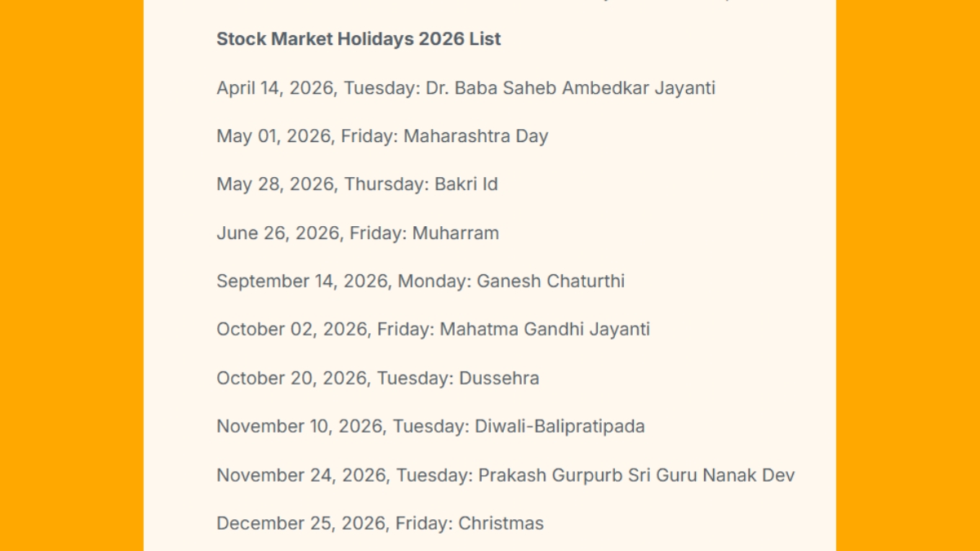Select the Dussehra holiday name

(x=499, y=379)
